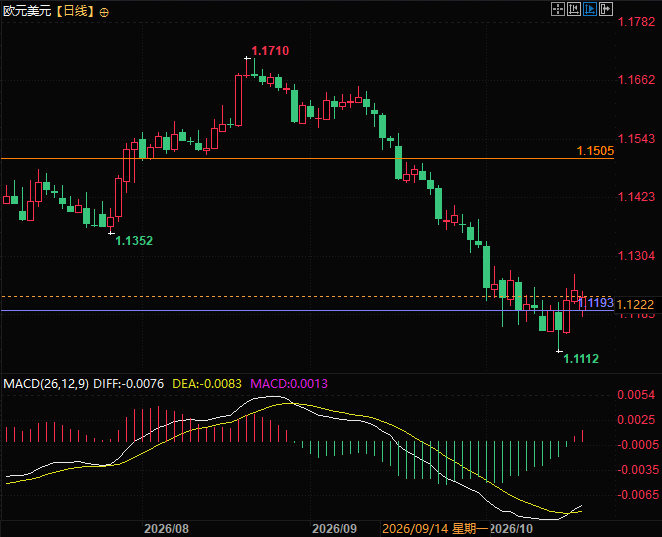
Task: Toggle the crosshair cursor icon
Action: coord(558,9)
